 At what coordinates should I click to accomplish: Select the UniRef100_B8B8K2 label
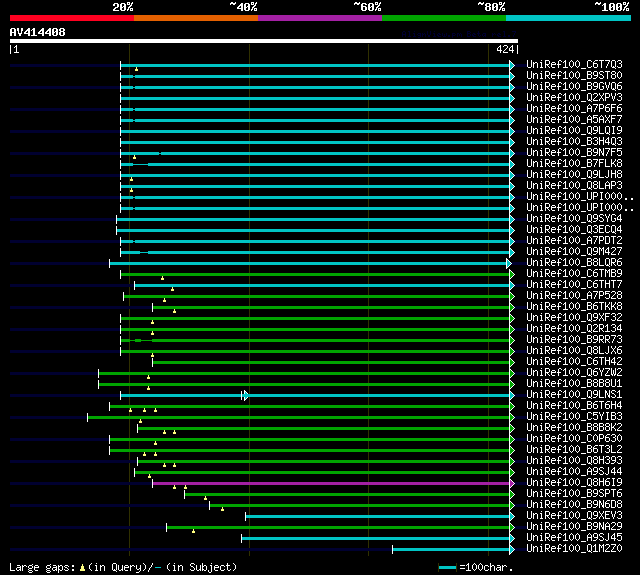(x=574, y=428)
